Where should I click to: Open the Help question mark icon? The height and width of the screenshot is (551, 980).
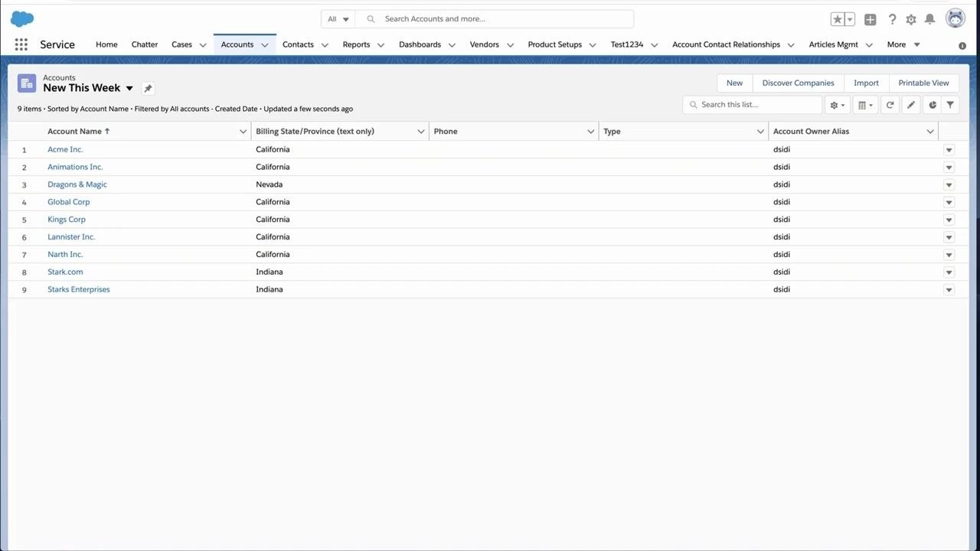[x=892, y=19]
